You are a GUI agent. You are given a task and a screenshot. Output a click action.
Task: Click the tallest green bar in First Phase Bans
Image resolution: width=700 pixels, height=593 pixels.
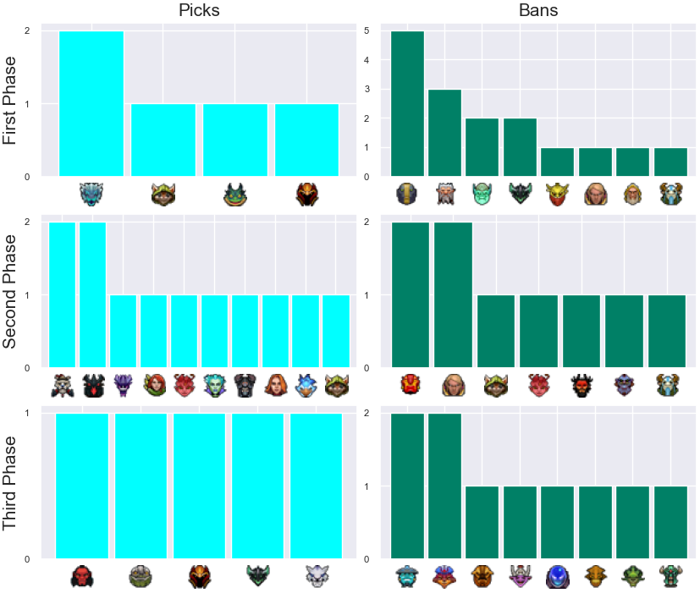(x=408, y=103)
